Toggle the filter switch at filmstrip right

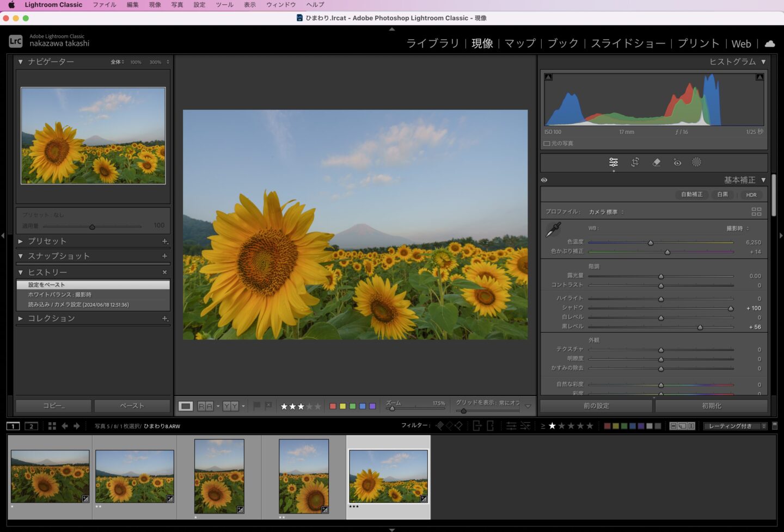point(775,425)
